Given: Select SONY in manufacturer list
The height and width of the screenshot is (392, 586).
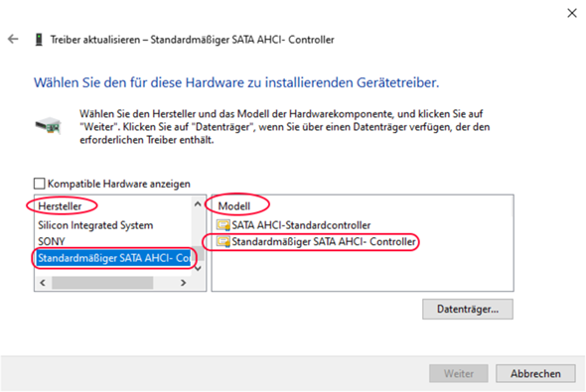Looking at the screenshot, I should pos(52,241).
